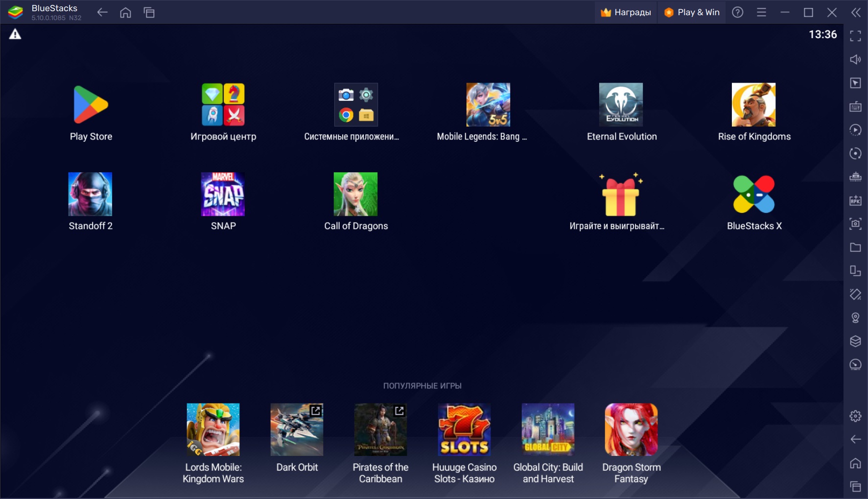This screenshot has width=868, height=499.
Task: Click the sync rotate icon in sidebar
Action: point(855,153)
